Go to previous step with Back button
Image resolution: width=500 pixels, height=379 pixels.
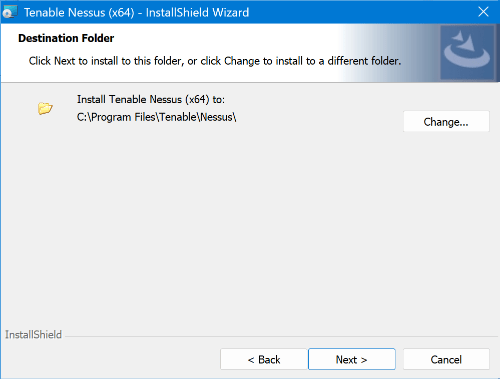coord(264,359)
